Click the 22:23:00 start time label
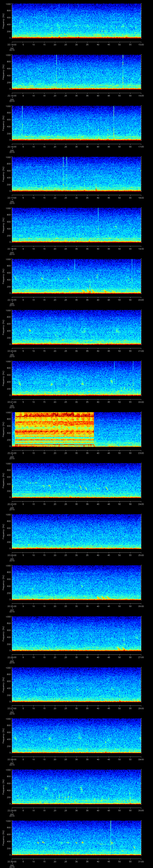153x868 pixels. 12,504
